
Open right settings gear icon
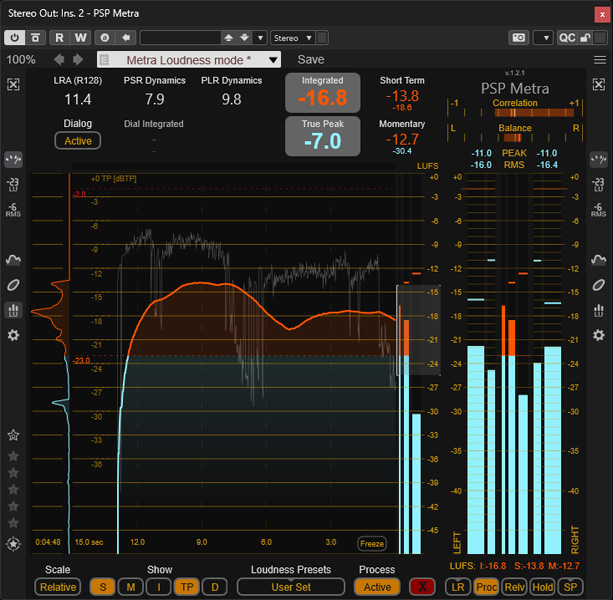coord(599,335)
